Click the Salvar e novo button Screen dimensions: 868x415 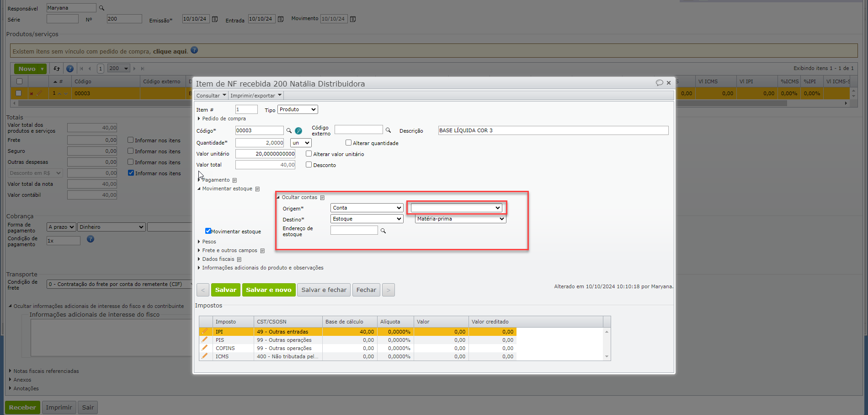pyautogui.click(x=268, y=290)
